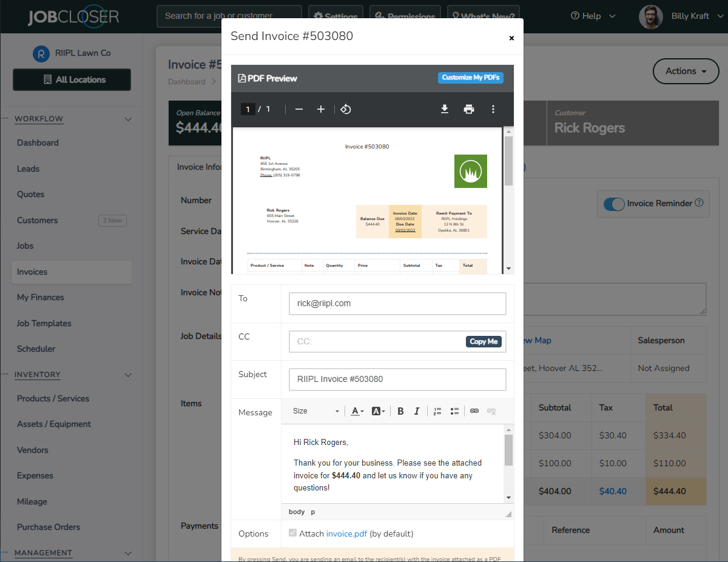Image resolution: width=728 pixels, height=562 pixels.
Task: Zoom in on the PDF preview
Action: [320, 109]
